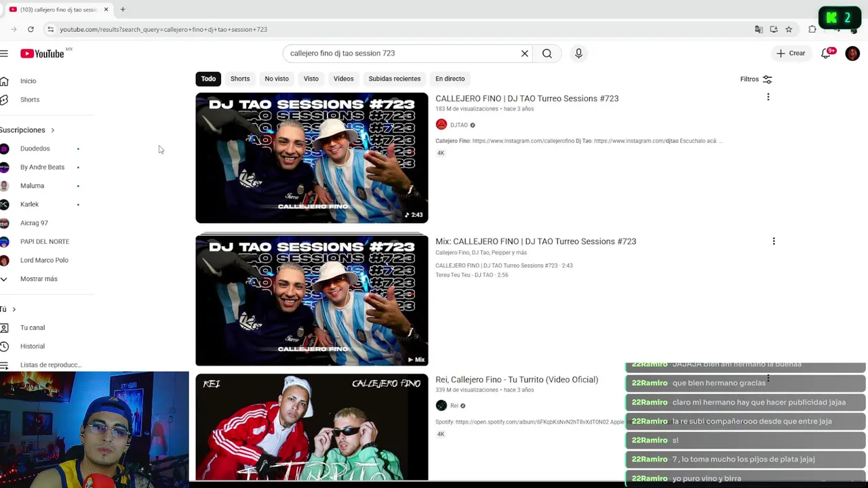Image resolution: width=868 pixels, height=488 pixels.
Task: Open the browser extensions puzzle icon
Action: [x=812, y=29]
